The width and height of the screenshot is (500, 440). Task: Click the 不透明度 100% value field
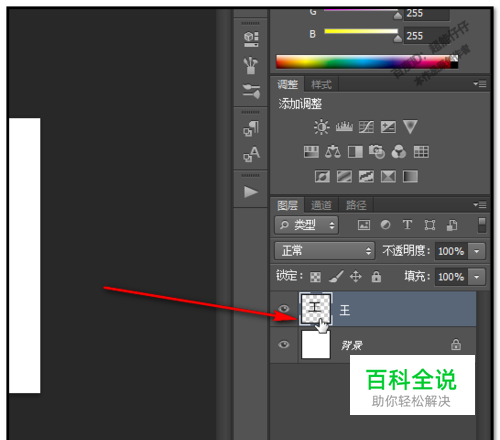click(451, 251)
